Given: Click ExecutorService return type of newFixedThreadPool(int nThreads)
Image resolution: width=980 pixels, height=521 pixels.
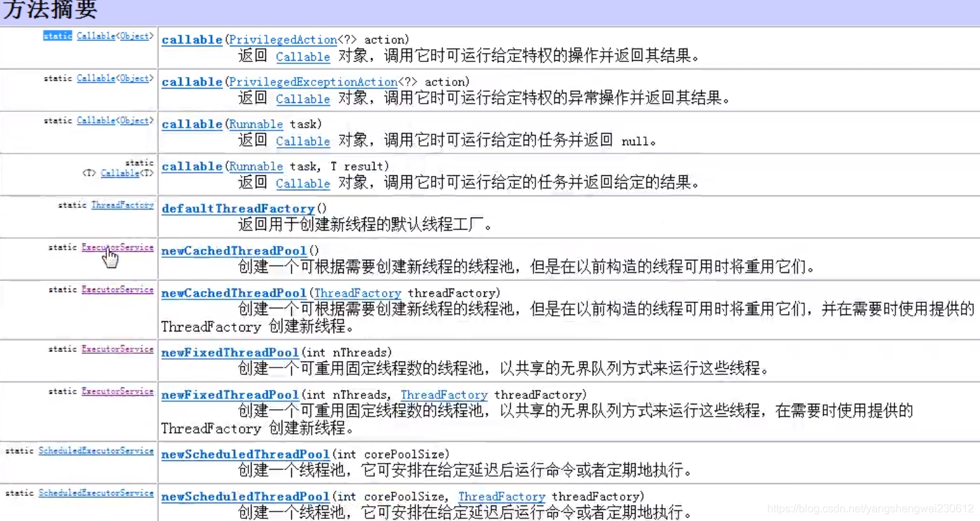Looking at the screenshot, I should [117, 348].
